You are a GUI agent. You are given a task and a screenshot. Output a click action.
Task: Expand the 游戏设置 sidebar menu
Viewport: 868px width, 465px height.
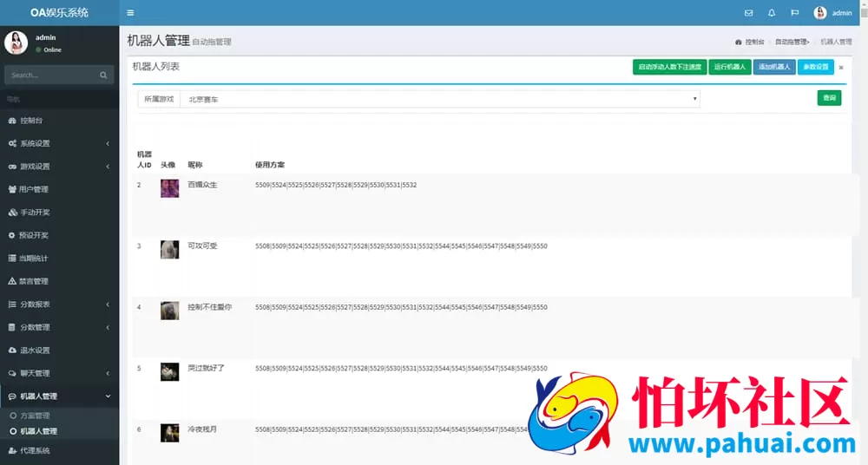59,167
